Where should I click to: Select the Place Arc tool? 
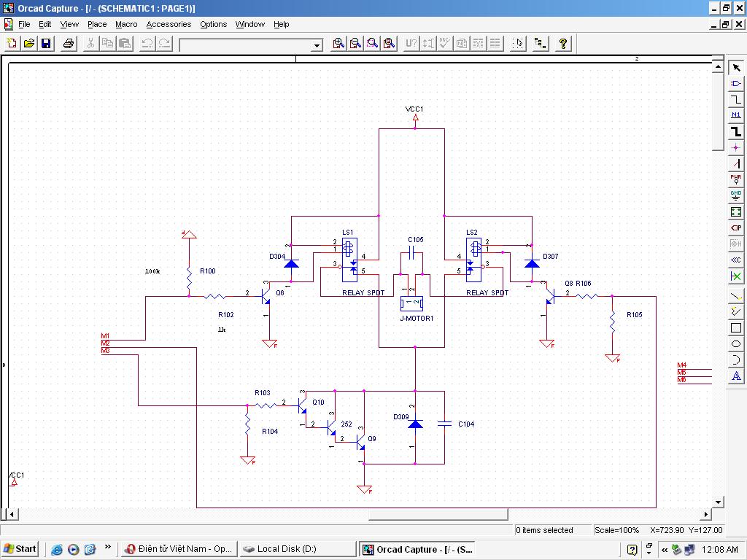click(x=736, y=360)
